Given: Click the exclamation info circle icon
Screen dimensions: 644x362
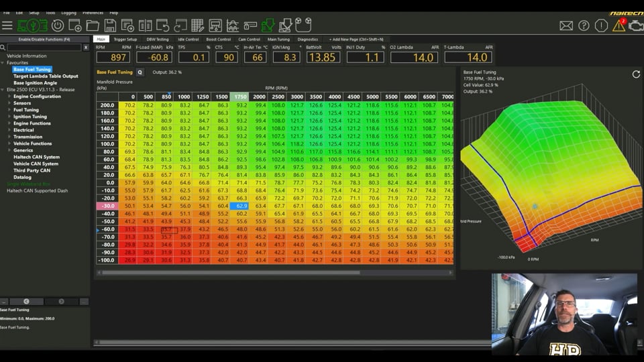Looking at the screenshot, I should pos(601,26).
